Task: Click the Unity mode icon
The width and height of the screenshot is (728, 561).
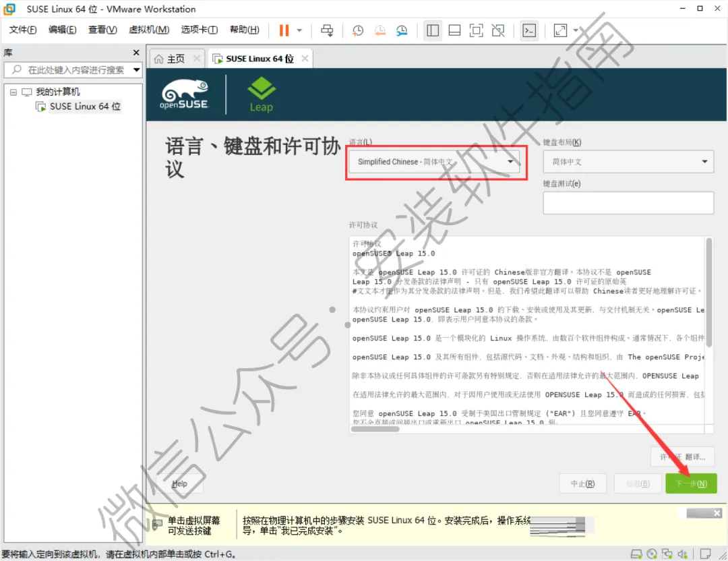Action: (498, 30)
